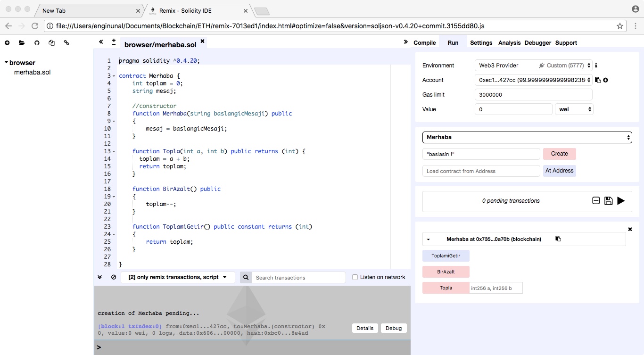Viewport: 644px width, 355px height.
Task: Collapse the right panel with the double-right arrows
Action: point(405,42)
